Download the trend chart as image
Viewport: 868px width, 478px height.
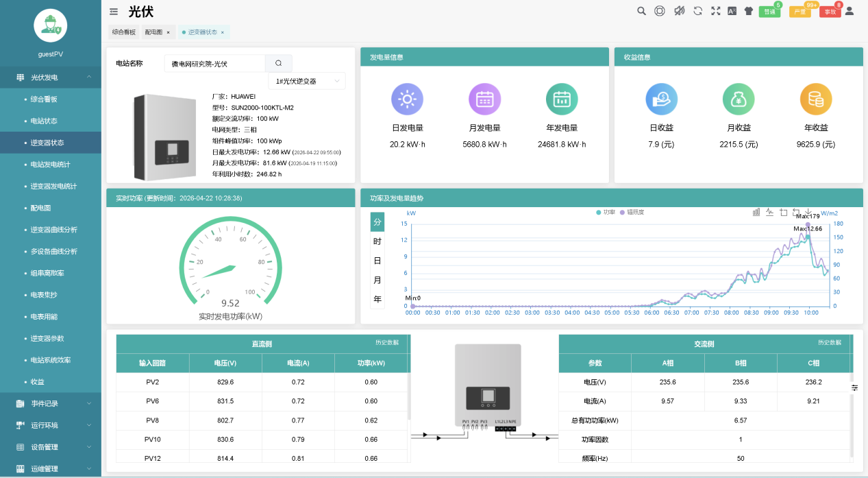(x=808, y=213)
